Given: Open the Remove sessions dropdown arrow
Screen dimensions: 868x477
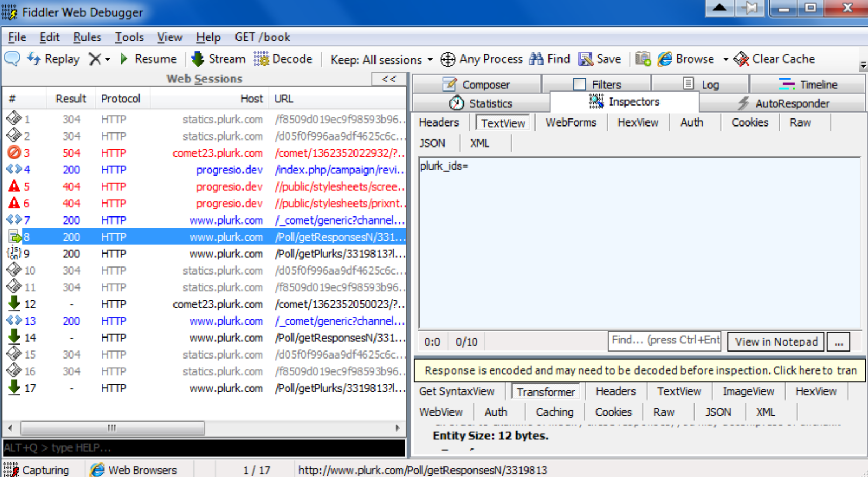Looking at the screenshot, I should 108,59.
